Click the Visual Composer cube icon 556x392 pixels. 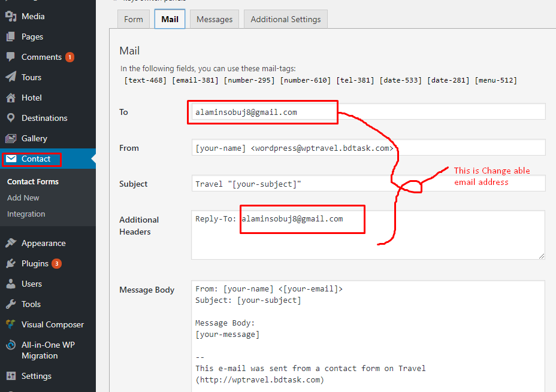(x=11, y=324)
